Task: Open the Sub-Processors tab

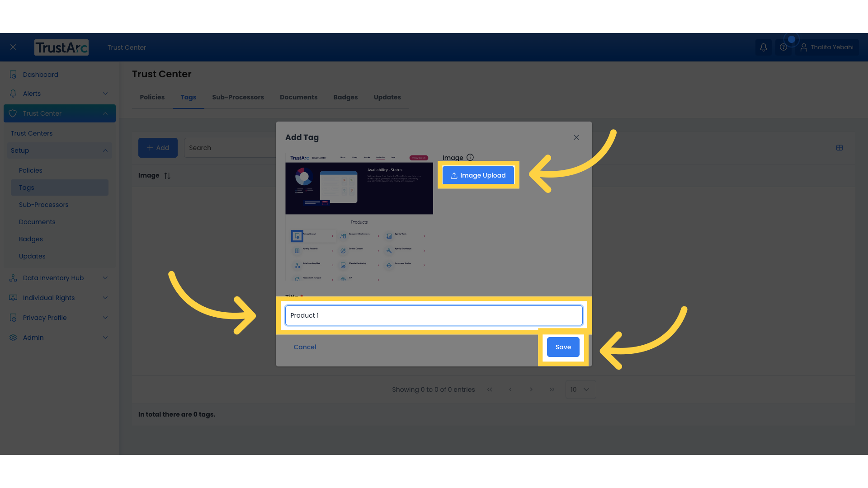Action: pos(238,97)
